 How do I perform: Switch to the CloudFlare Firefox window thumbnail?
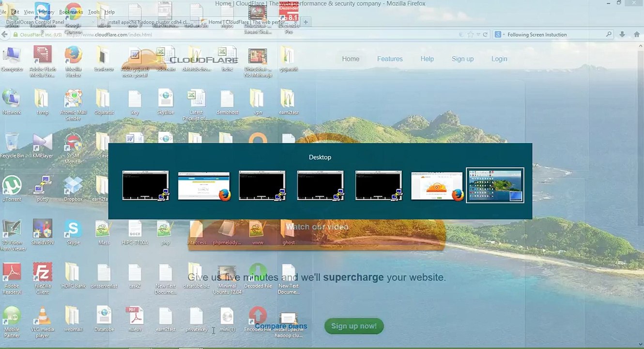pos(437,186)
